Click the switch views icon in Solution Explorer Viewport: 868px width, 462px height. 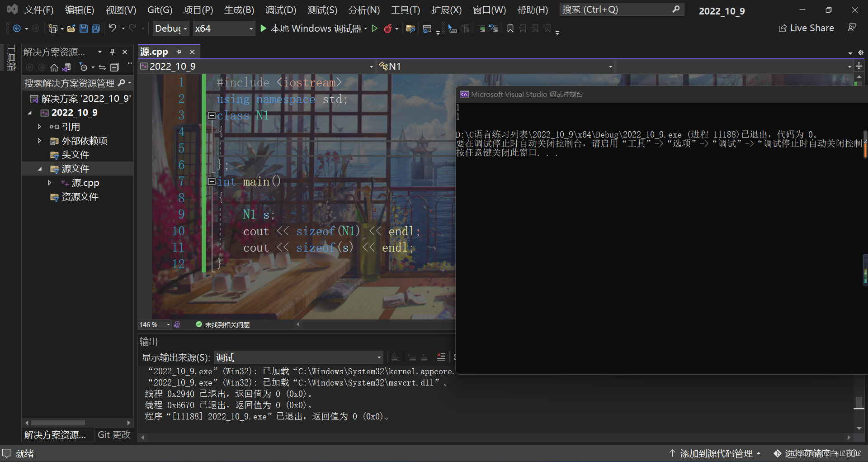[66, 67]
